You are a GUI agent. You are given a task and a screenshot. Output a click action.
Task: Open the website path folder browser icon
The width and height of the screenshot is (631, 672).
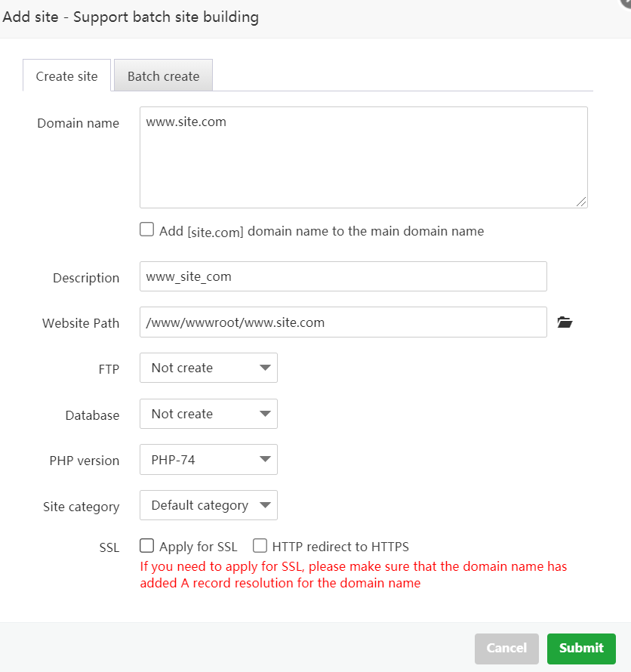565,322
